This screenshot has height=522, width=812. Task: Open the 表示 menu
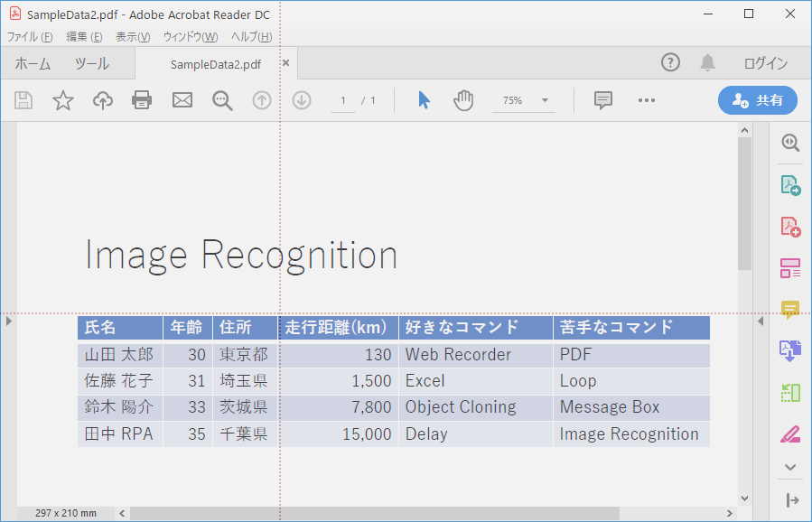(x=133, y=37)
